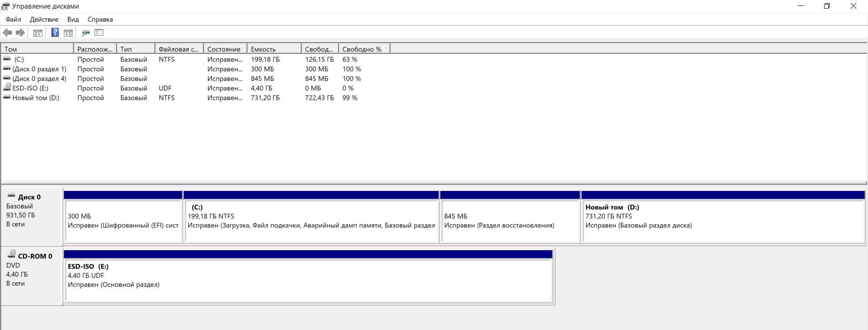This screenshot has width=868, height=330.
Task: Click the drive icon of Новый том (D:)
Action: tap(7, 98)
